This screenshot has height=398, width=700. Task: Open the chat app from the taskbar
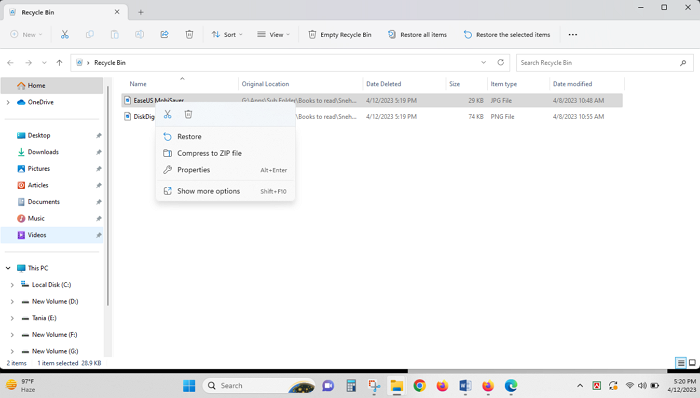328,386
